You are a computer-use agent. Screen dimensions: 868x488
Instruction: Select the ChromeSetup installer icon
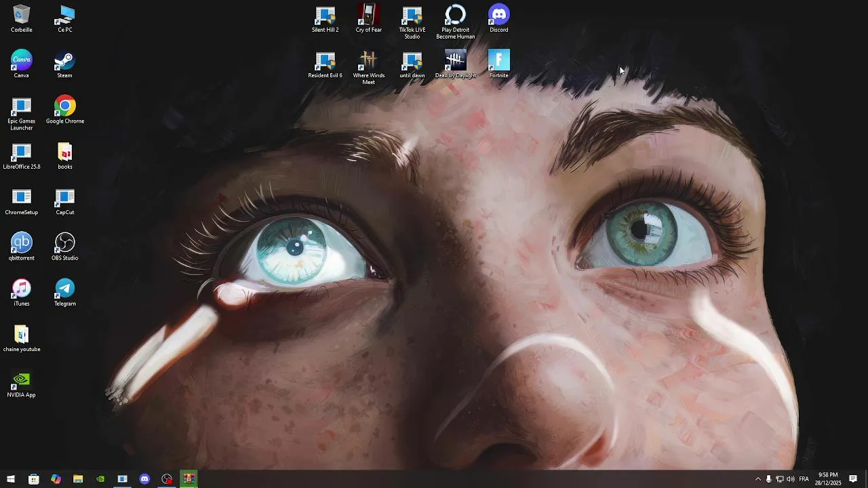[x=21, y=201]
